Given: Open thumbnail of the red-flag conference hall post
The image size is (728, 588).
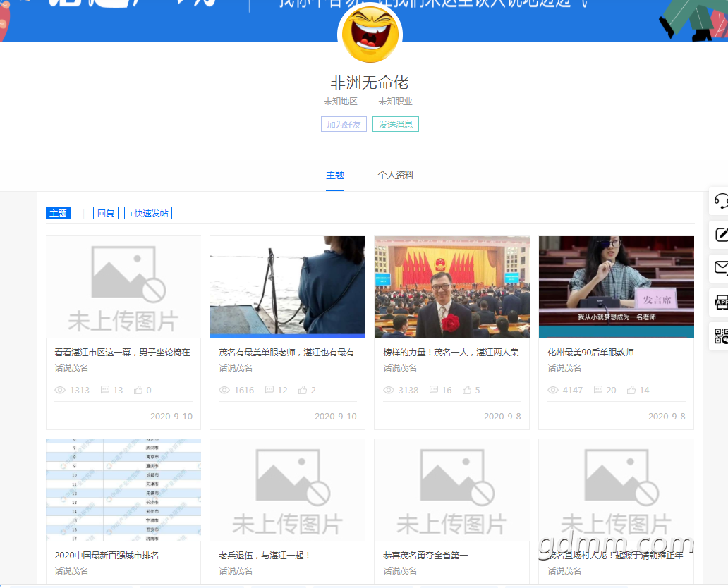Looking at the screenshot, I should [451, 286].
